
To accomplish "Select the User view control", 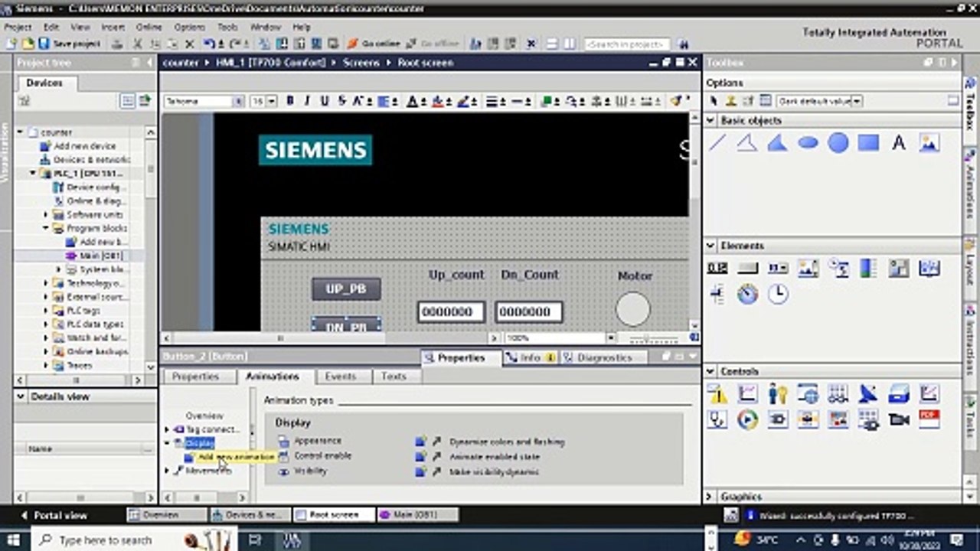I will pos(778,393).
